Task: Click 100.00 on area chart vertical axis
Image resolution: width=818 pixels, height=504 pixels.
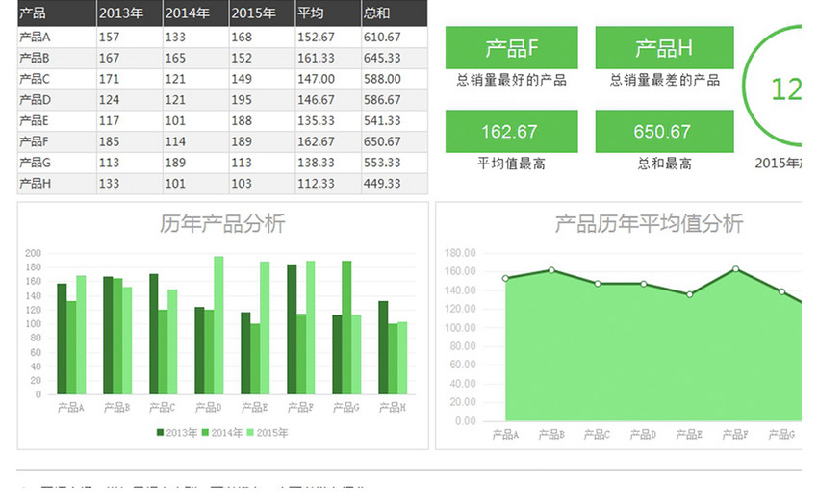Action: [460, 328]
